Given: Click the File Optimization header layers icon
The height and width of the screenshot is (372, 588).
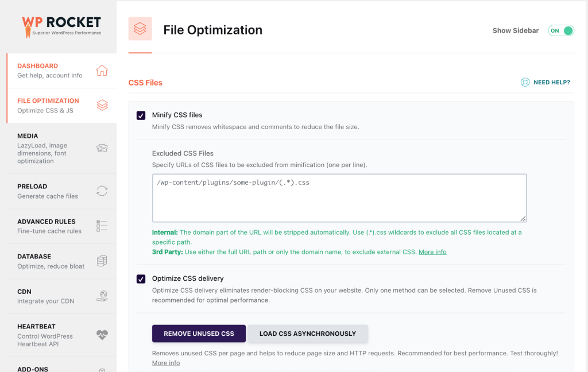Looking at the screenshot, I should click(140, 29).
